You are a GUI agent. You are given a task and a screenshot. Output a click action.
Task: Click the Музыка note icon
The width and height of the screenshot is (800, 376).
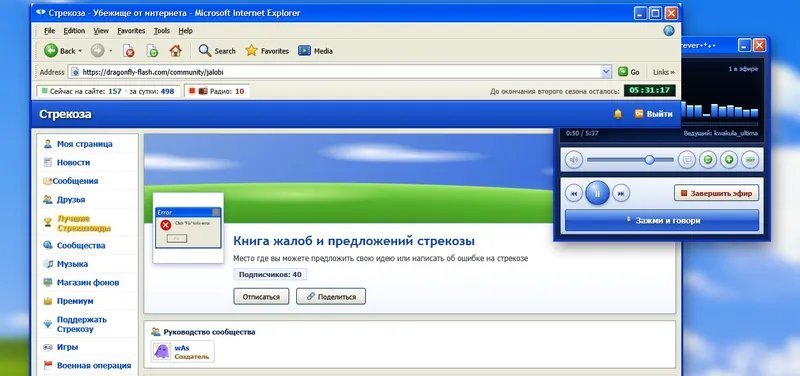pos(48,264)
